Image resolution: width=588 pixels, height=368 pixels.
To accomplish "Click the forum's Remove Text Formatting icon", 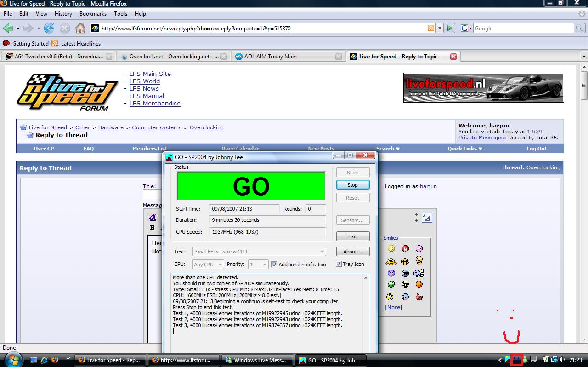I will point(152,218).
